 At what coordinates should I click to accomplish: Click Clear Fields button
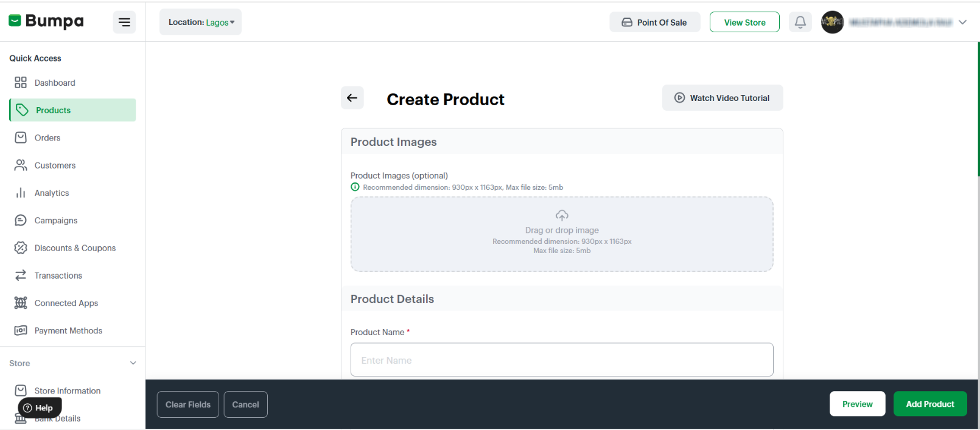(x=188, y=404)
